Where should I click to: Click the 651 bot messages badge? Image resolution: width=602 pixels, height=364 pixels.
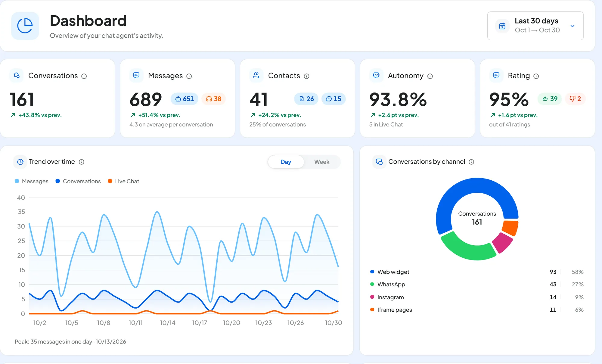(x=185, y=99)
